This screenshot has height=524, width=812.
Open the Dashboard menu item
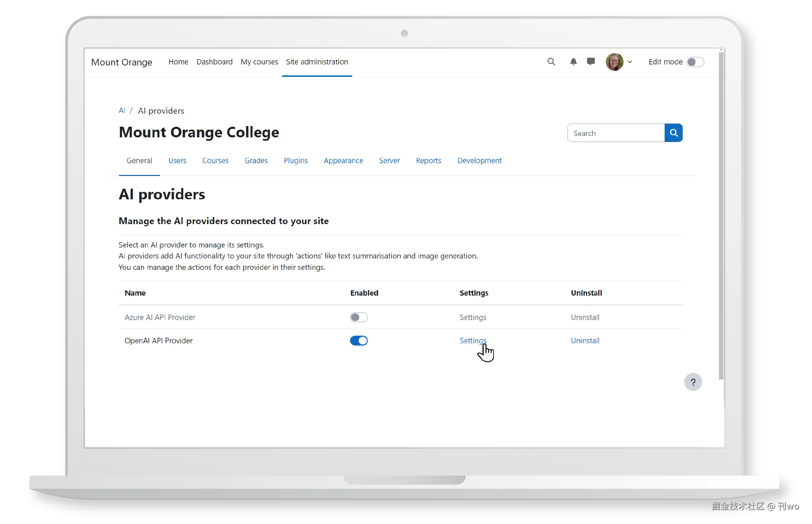pyautogui.click(x=214, y=62)
